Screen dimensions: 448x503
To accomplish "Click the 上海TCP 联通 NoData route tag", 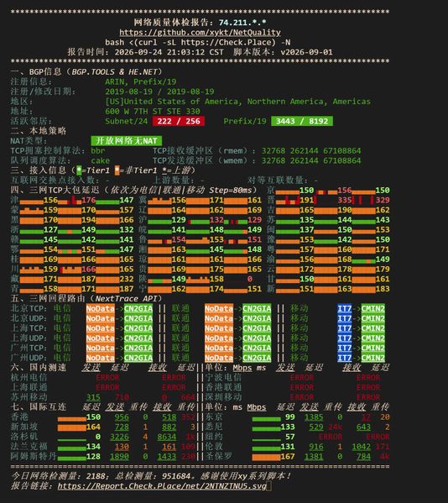I will coord(219,328).
